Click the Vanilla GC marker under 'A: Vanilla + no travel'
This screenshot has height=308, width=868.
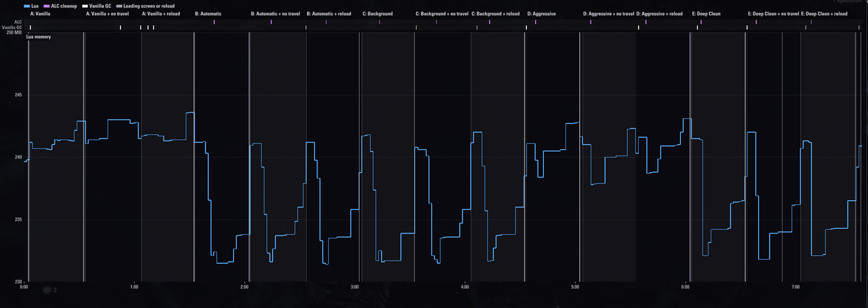pos(121,28)
